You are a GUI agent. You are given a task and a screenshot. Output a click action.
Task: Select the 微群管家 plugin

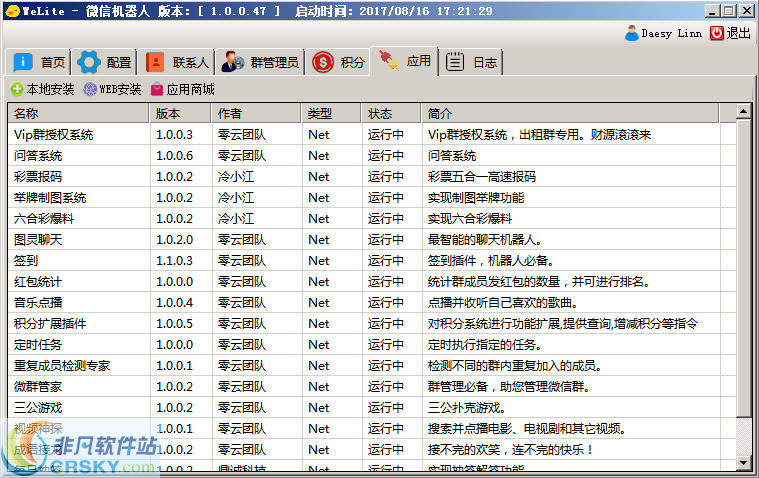38,386
